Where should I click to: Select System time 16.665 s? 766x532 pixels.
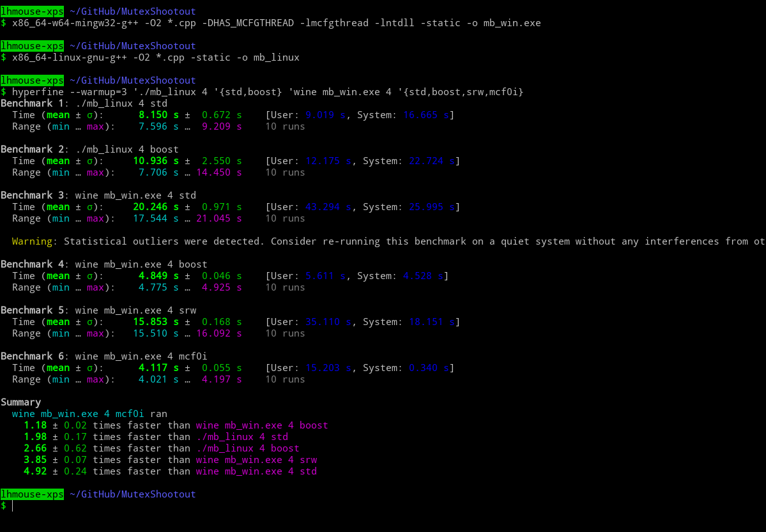point(426,116)
